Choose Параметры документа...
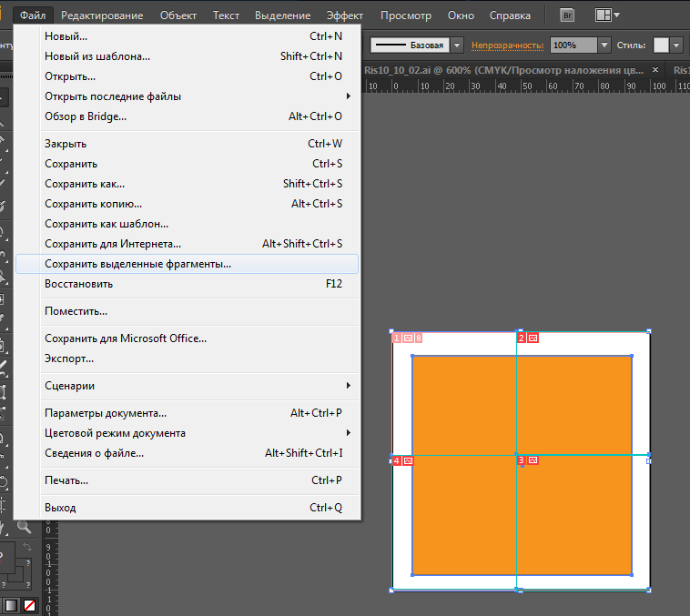This screenshot has width=690, height=616. pyautogui.click(x=187, y=413)
